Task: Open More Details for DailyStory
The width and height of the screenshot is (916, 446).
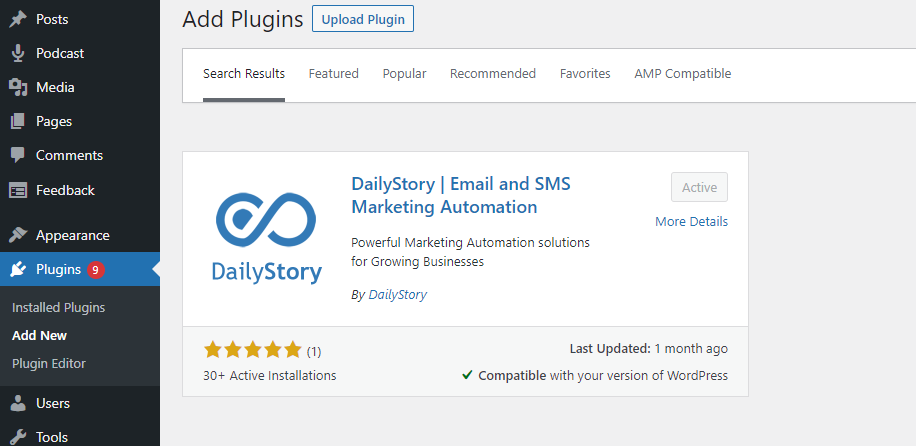Action: coord(691,222)
